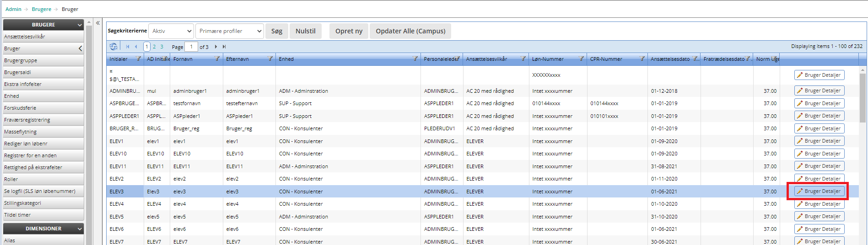Expand the DIMENSIONER sidebar section

tap(80, 229)
